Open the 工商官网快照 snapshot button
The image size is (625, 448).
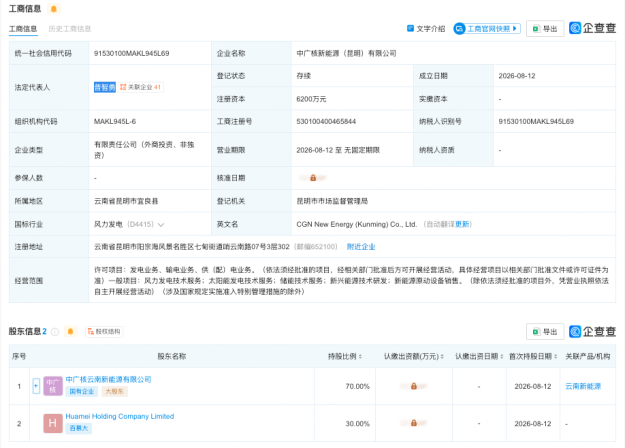487,29
